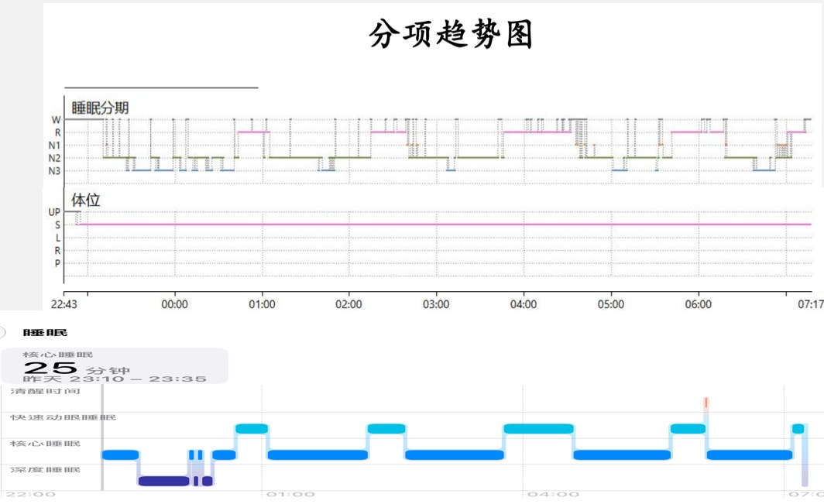Click the N2 stage axis label

55,158
